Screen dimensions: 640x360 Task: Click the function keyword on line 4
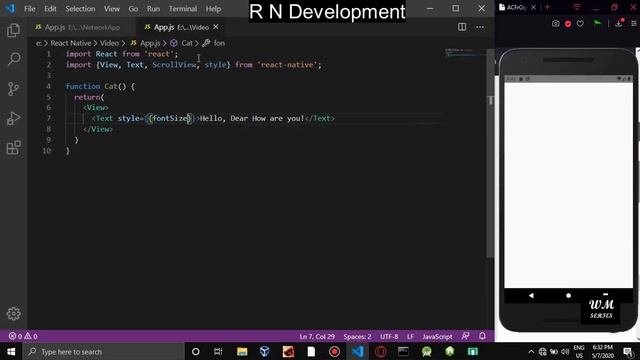83,86
